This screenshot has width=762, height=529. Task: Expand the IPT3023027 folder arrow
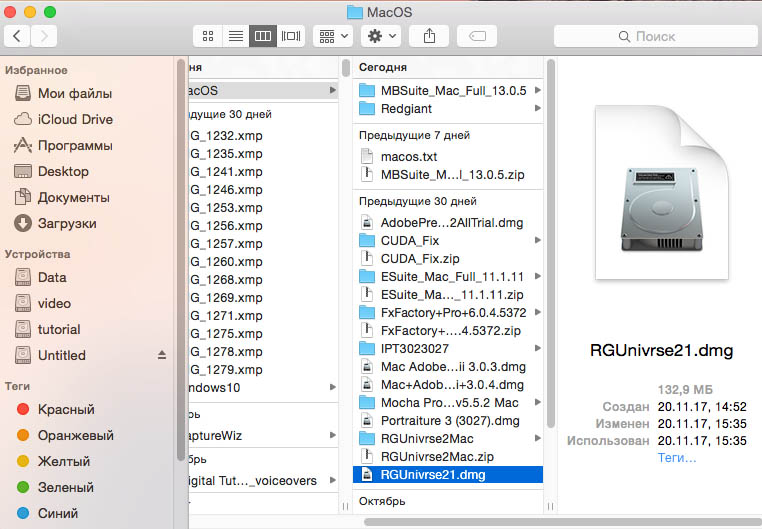click(x=537, y=348)
